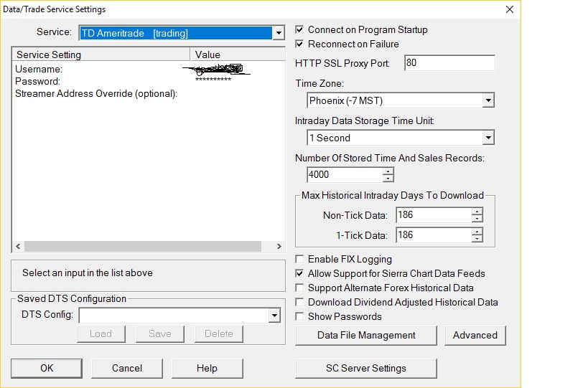Enable Show Passwords option
This screenshot has height=388, width=588.
[300, 317]
